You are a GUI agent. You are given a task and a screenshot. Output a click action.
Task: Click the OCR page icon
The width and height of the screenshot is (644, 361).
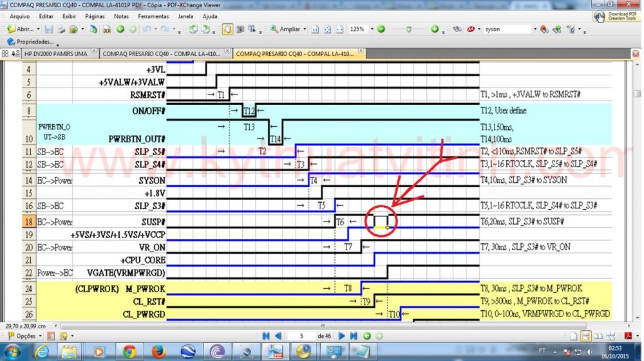107,29
